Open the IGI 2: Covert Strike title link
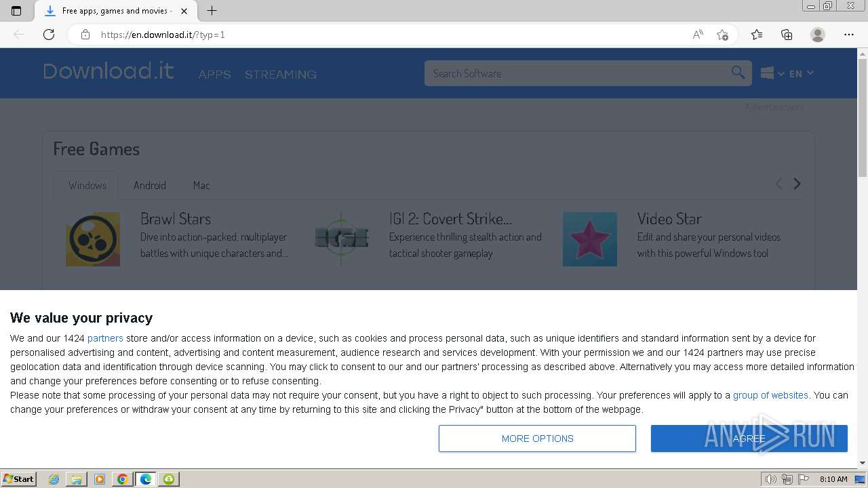The width and height of the screenshot is (868, 488). 450,219
